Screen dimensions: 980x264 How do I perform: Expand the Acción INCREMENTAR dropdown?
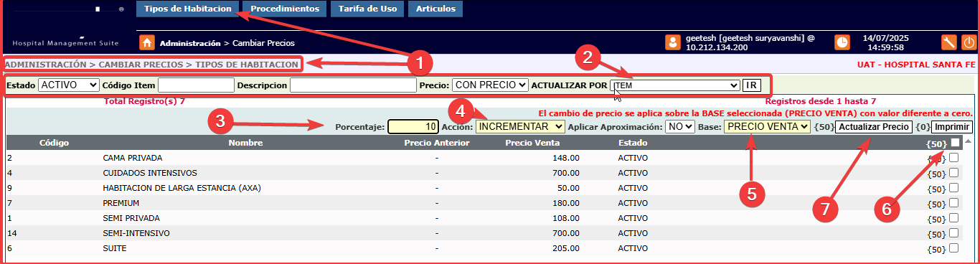(x=520, y=126)
